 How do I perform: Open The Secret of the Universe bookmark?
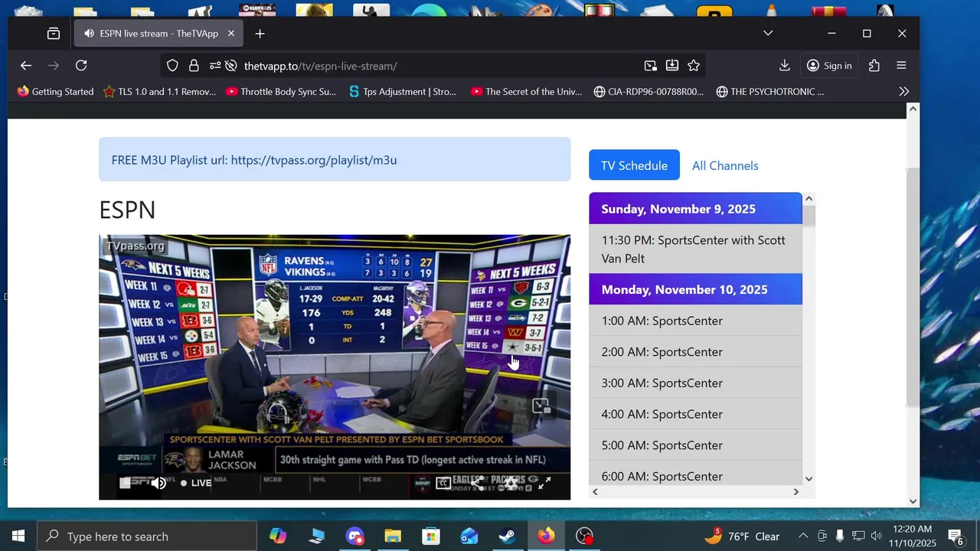527,91
